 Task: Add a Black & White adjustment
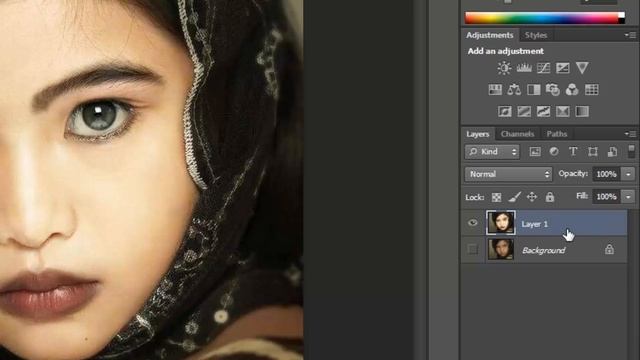pos(533,90)
